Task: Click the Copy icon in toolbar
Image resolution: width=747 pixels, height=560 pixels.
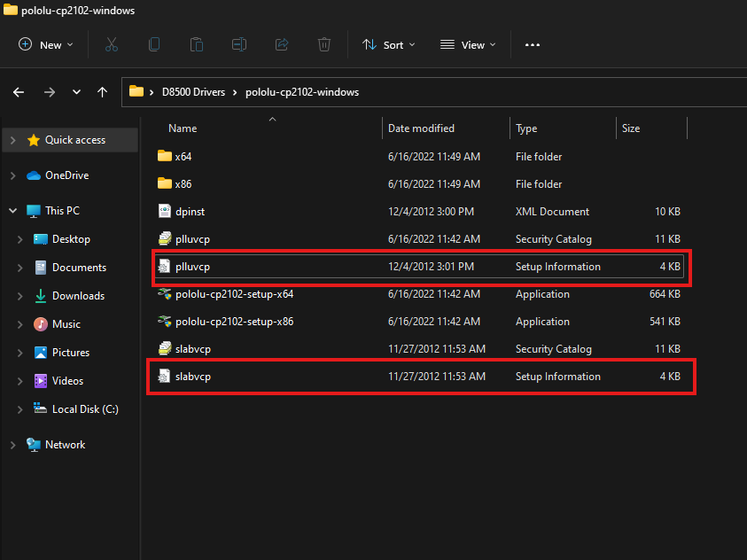Action: tap(154, 44)
